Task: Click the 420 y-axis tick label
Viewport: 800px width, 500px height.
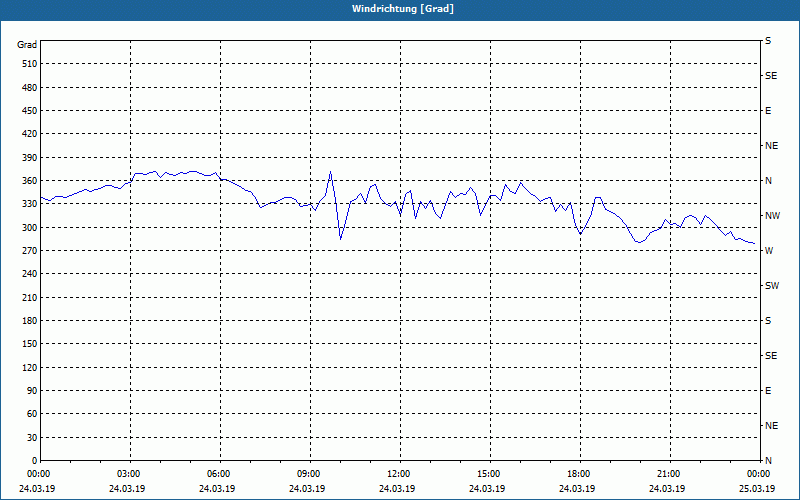Action: [30, 134]
